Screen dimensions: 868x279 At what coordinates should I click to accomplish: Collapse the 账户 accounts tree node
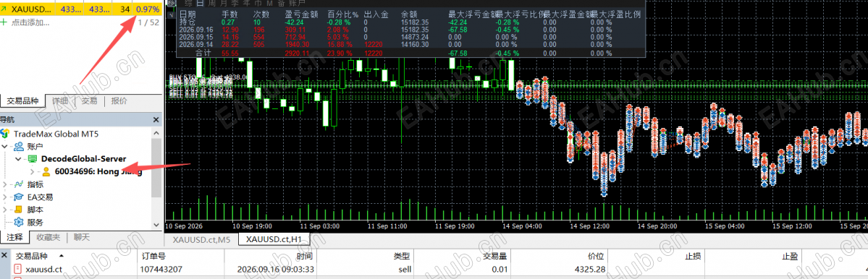tap(5, 147)
